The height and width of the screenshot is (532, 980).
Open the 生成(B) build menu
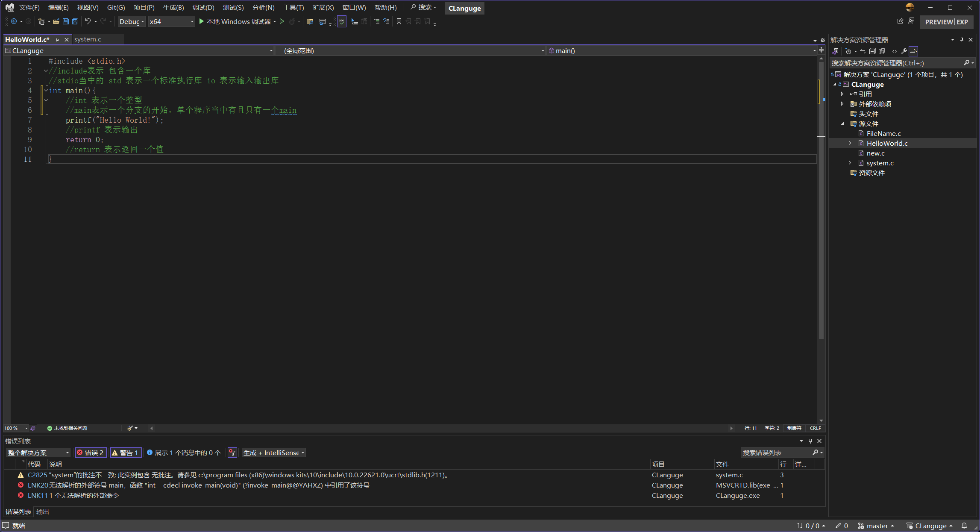[173, 8]
